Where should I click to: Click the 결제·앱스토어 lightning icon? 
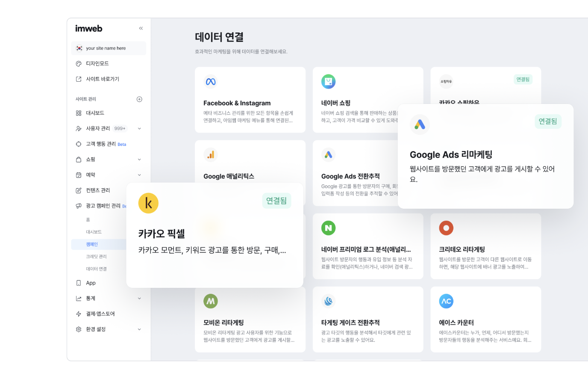(79, 314)
